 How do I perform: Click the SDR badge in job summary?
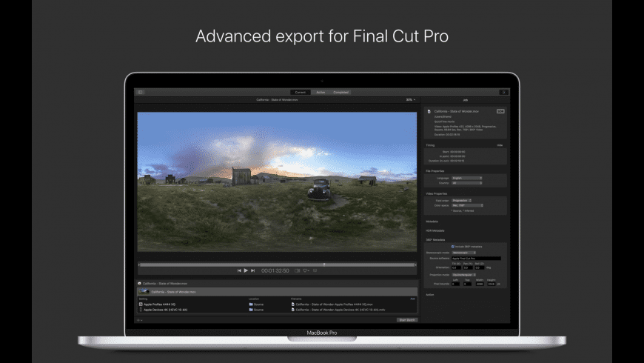pos(500,111)
